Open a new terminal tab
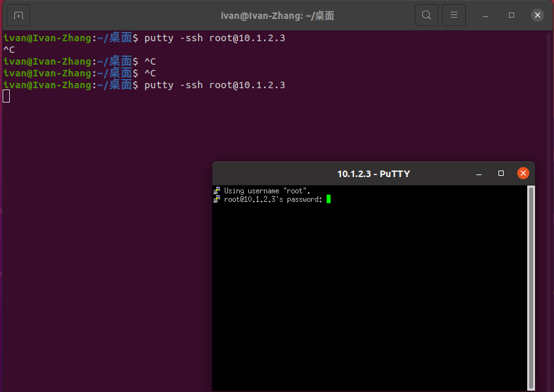 click(18, 14)
